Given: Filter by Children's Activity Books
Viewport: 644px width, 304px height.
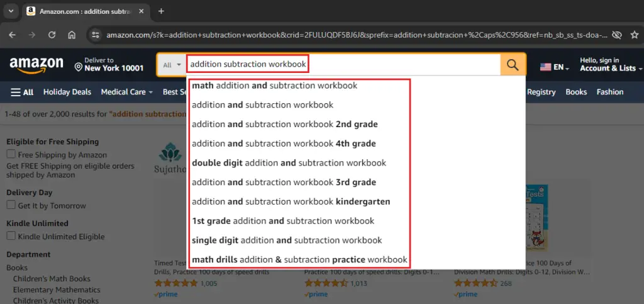Looking at the screenshot, I should pyautogui.click(x=56, y=300).
